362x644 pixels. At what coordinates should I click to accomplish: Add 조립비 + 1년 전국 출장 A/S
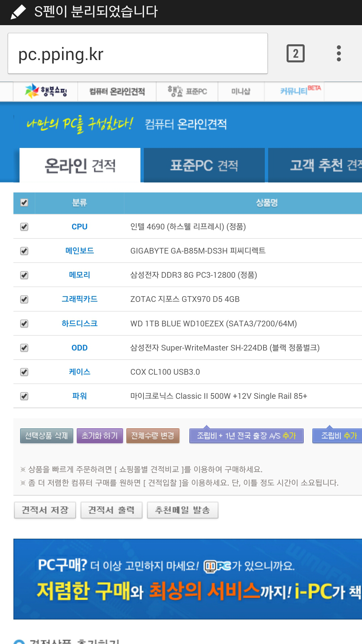pos(246,436)
